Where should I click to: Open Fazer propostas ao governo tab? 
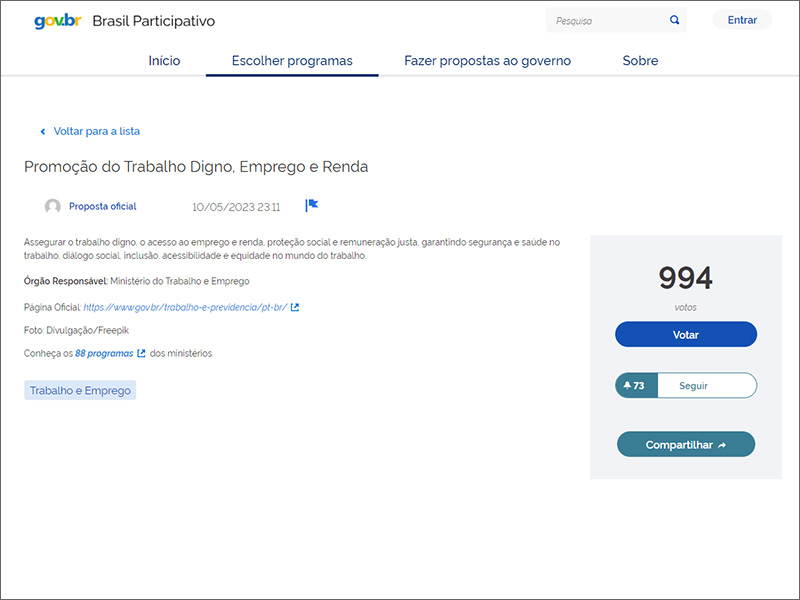[x=487, y=61]
